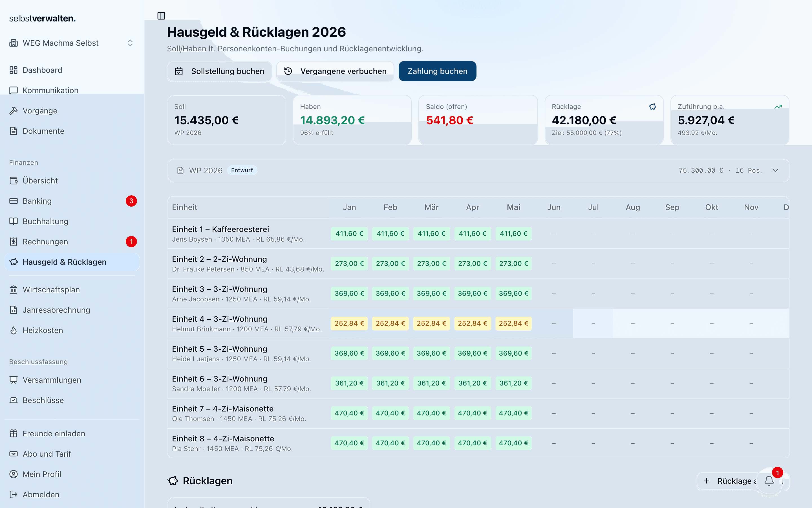
Task: Click Sollstellung buchen button
Action: pos(219,71)
